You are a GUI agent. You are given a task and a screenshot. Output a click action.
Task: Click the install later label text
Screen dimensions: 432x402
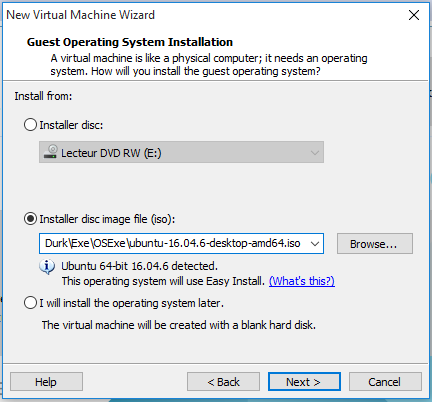(x=132, y=303)
